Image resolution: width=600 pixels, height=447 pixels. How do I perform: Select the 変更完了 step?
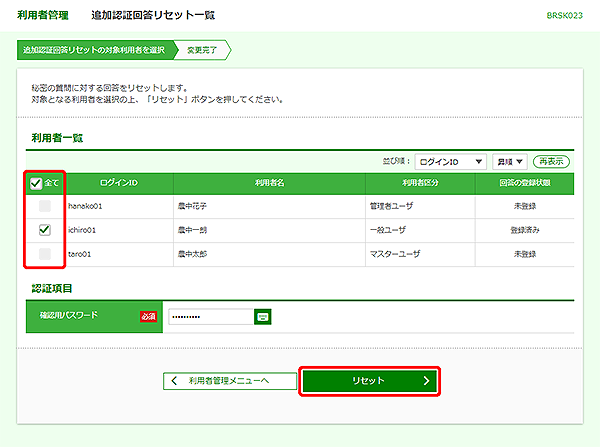[202, 50]
